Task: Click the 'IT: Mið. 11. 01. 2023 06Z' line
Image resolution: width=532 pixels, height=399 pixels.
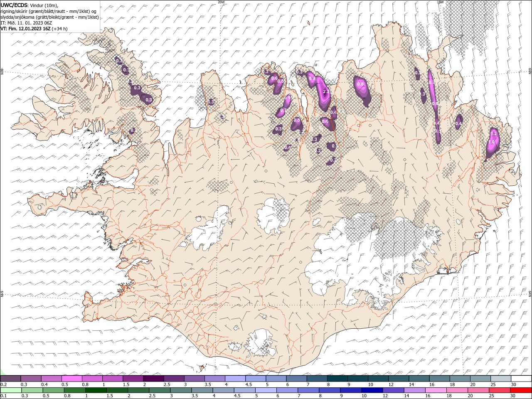Action: click(x=26, y=23)
